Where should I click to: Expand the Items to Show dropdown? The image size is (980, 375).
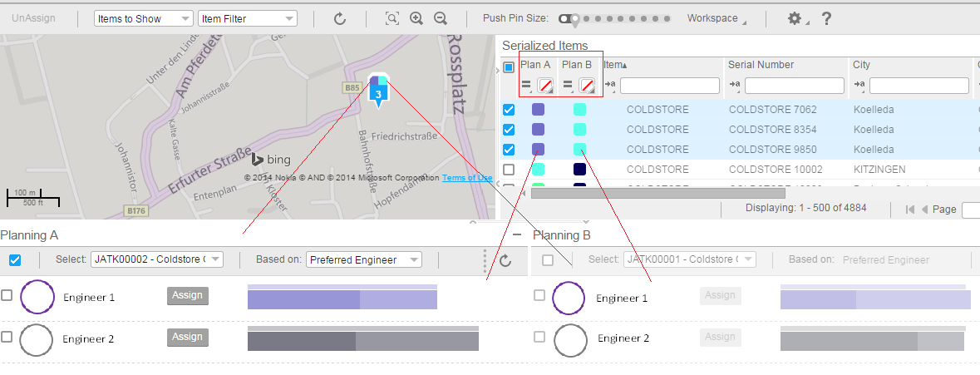pyautogui.click(x=143, y=18)
